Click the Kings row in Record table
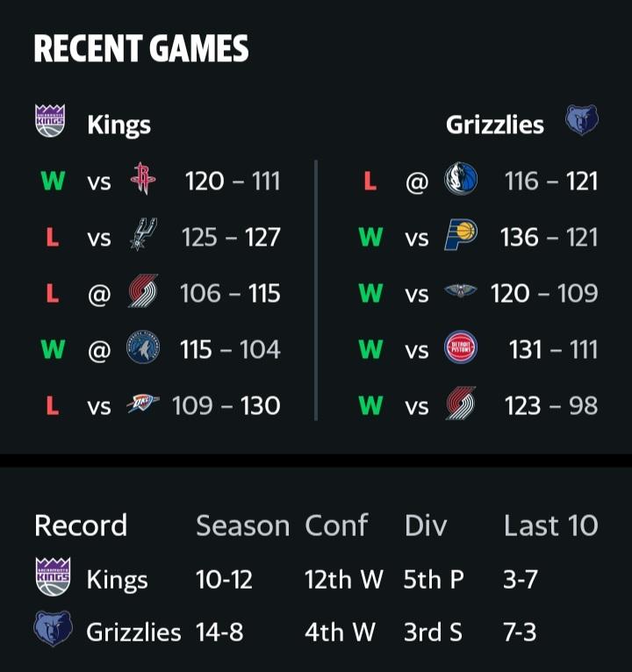Image resolution: width=632 pixels, height=672 pixels. tap(316, 579)
